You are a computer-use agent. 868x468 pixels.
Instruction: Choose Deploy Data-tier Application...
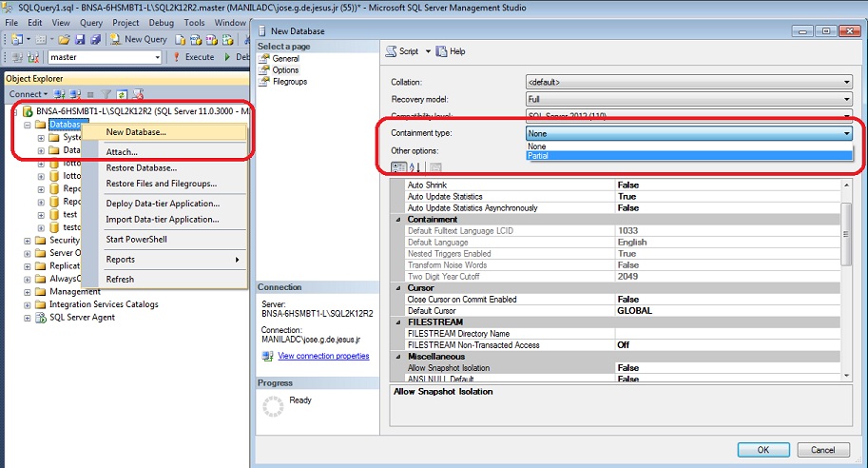164,204
